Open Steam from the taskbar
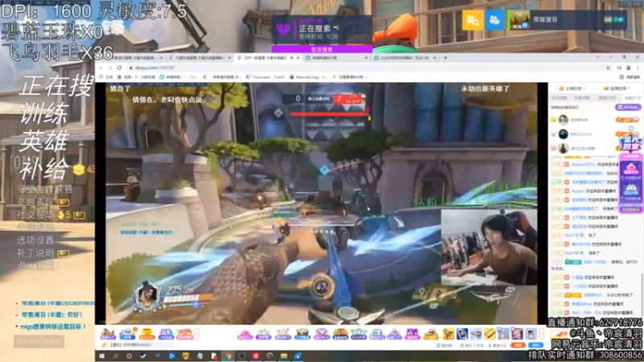This screenshot has width=644, height=362. [x=143, y=356]
